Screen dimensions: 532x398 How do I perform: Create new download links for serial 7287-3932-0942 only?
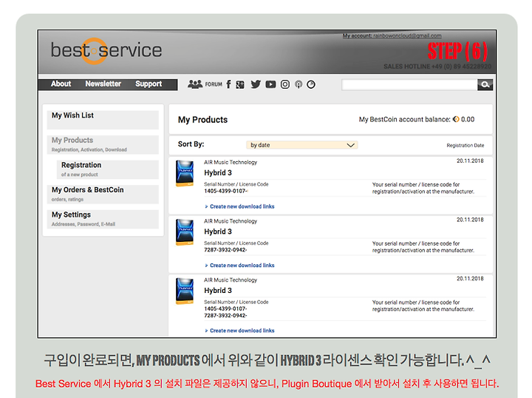[x=242, y=266]
